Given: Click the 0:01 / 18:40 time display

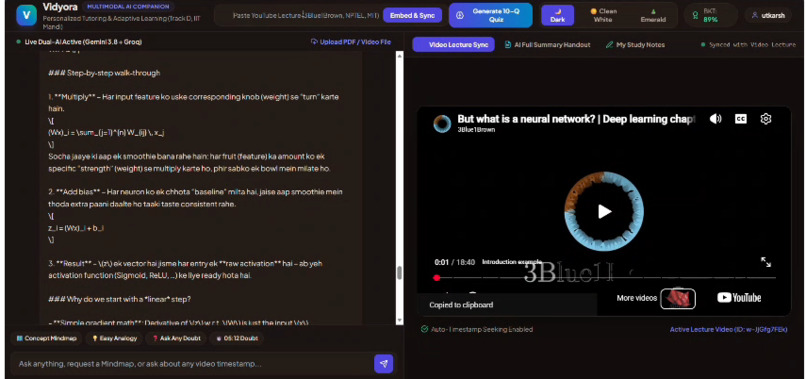Looking at the screenshot, I should pos(454,262).
